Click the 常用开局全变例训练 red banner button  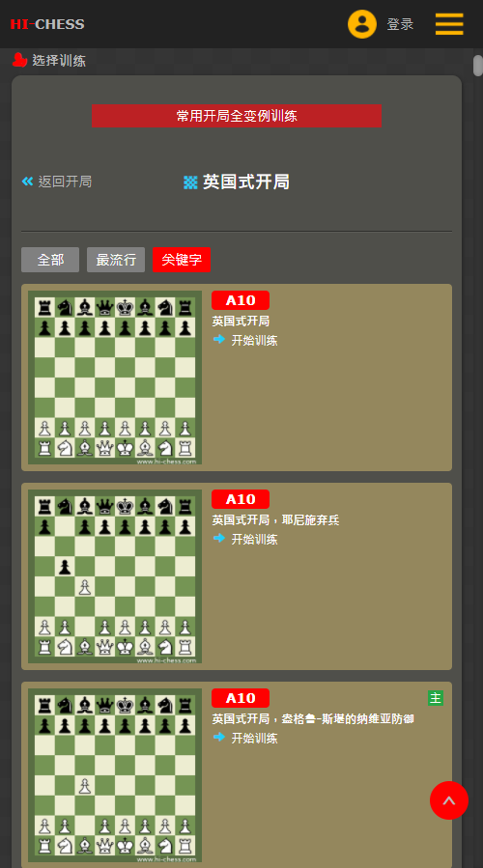pyautogui.click(x=237, y=116)
